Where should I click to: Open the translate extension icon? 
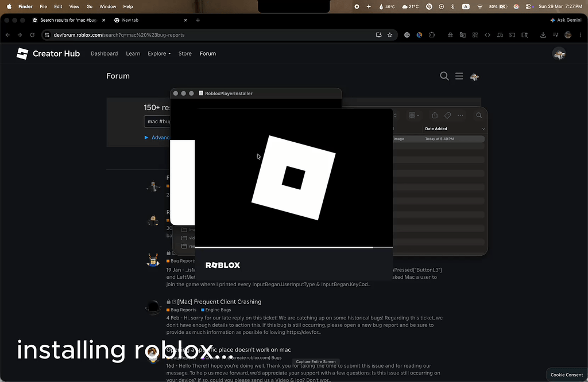[x=463, y=35]
